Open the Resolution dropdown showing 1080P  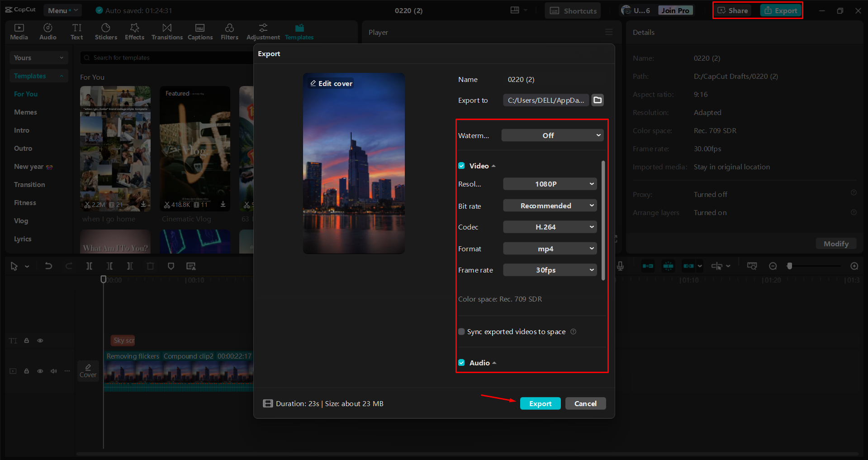(x=550, y=184)
